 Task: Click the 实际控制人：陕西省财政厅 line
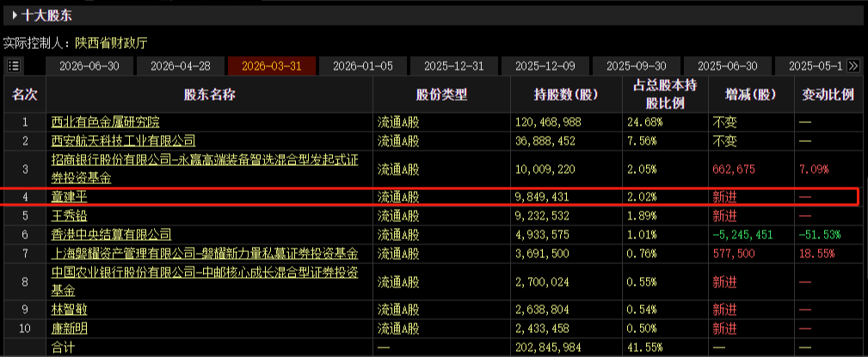click(76, 43)
